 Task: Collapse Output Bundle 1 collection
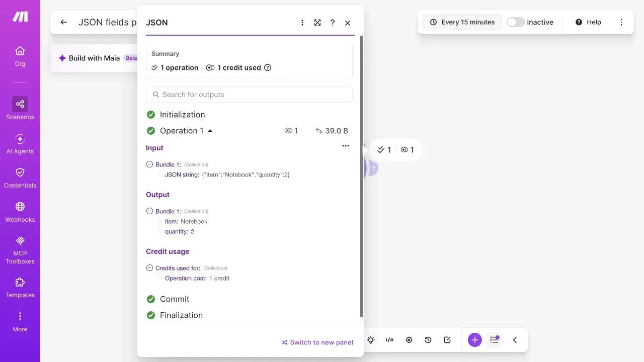(x=149, y=211)
